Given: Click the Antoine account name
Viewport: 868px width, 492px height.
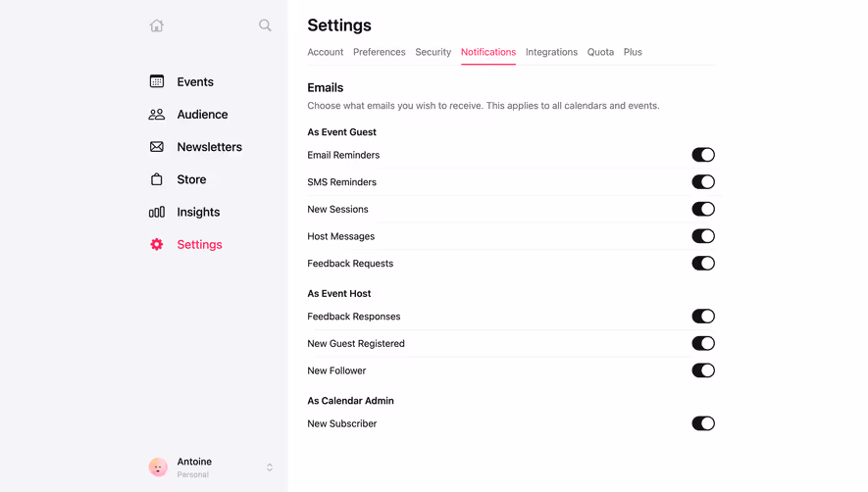Looking at the screenshot, I should pyautogui.click(x=194, y=462).
